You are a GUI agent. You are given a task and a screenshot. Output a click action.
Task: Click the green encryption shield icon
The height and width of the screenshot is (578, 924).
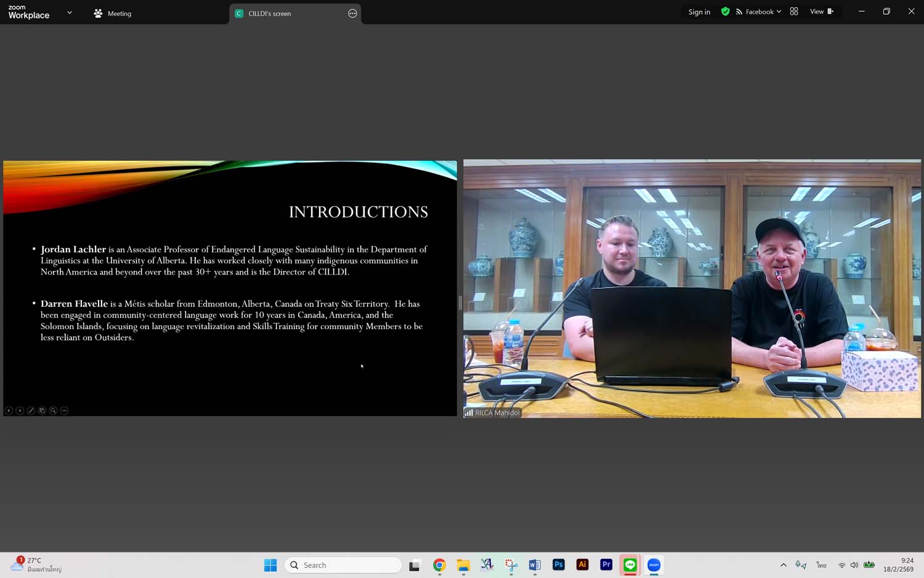(x=725, y=12)
